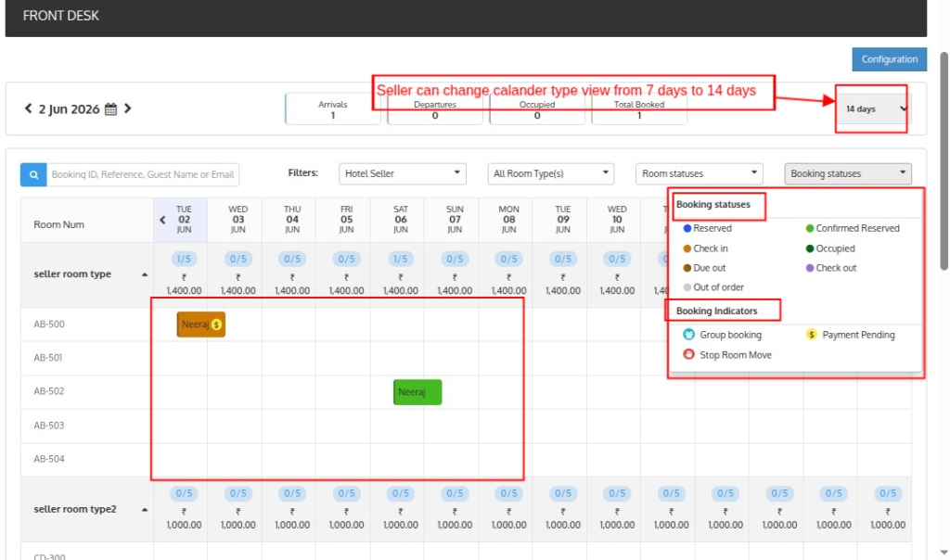Click the Group booking indicator icon
Viewport: 950px width, 560px height.
point(689,334)
